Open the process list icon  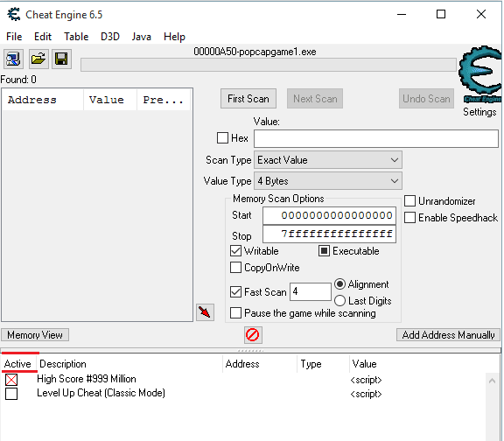pyautogui.click(x=13, y=59)
